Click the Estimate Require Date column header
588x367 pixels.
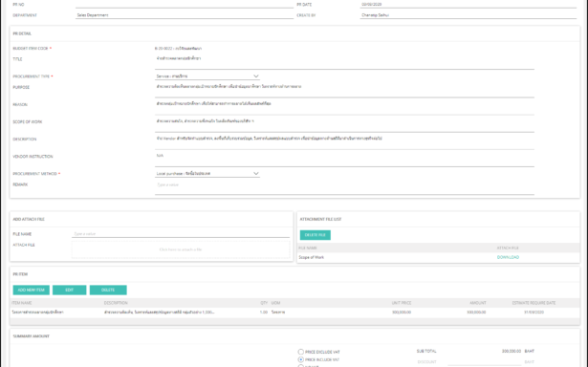click(x=534, y=303)
